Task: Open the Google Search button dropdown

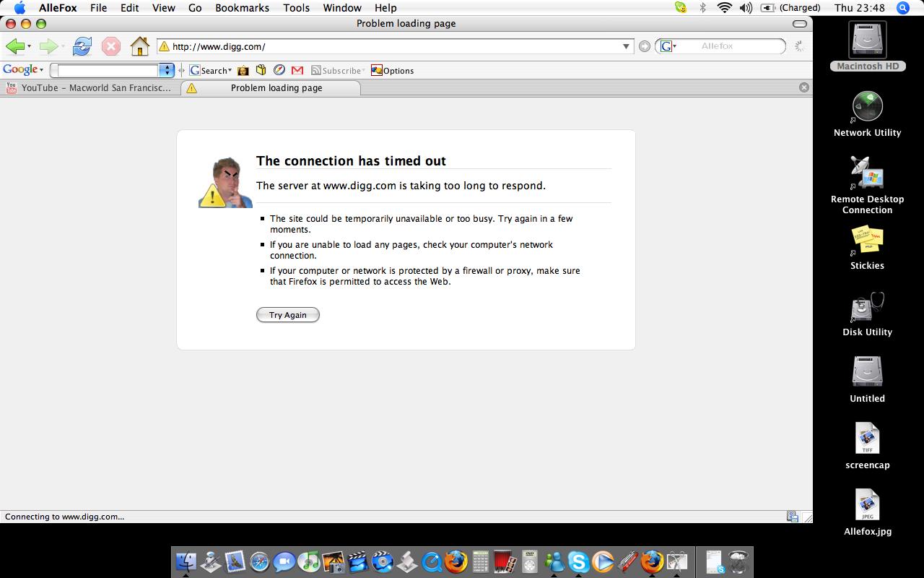Action: (230, 70)
